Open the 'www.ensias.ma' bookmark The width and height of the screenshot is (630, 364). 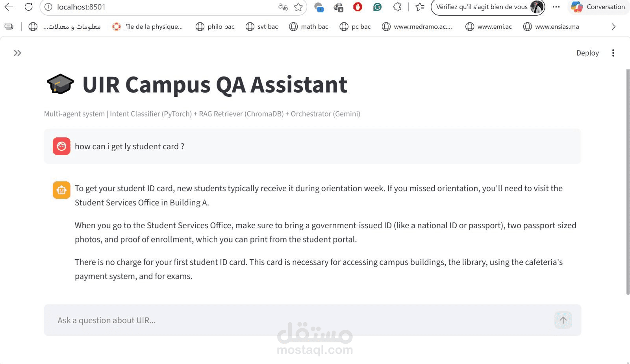click(x=551, y=26)
